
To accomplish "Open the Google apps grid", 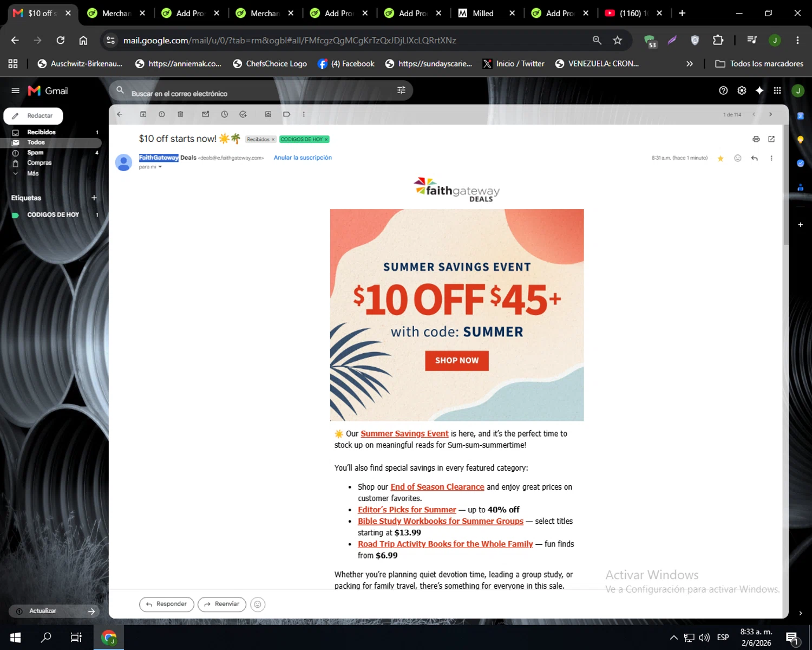I will coord(777,90).
